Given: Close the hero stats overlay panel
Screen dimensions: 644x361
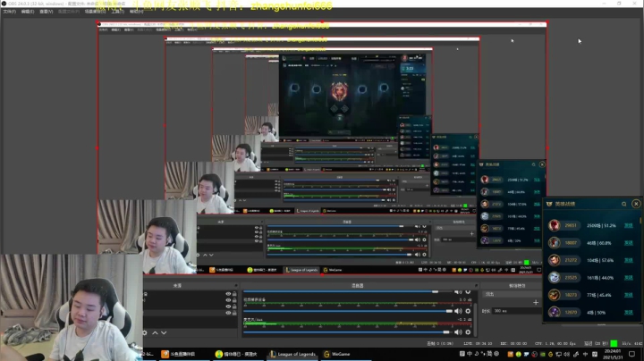Looking at the screenshot, I should pyautogui.click(x=636, y=204).
